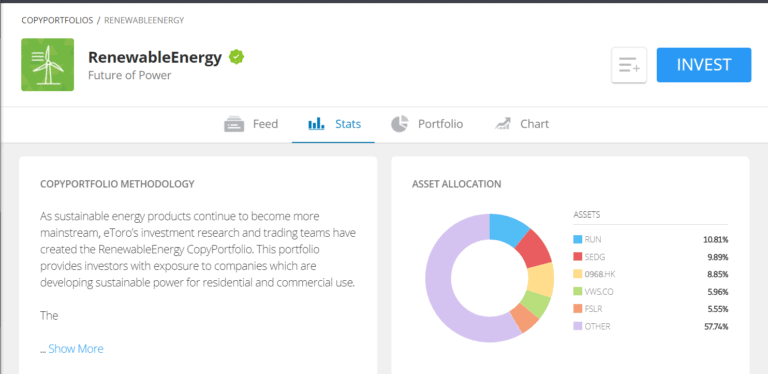Click the blue RUN color swatch
Image resolution: width=768 pixels, height=374 pixels.
[577, 239]
